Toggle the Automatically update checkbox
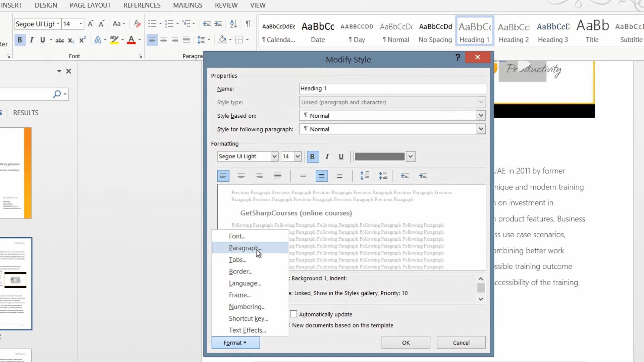644x362 pixels. pos(293,314)
